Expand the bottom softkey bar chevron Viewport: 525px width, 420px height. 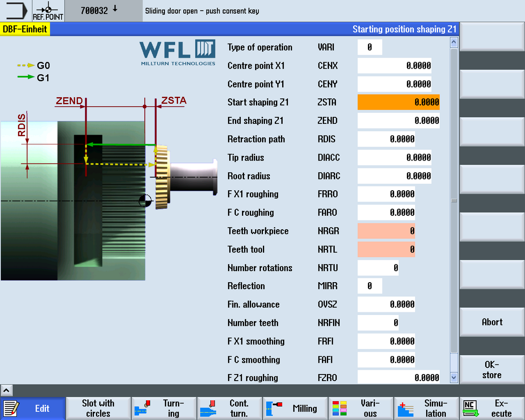pyautogui.click(x=6, y=389)
